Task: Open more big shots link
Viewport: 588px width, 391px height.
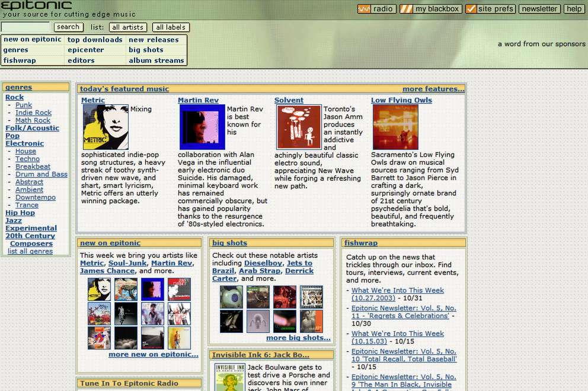Action: click(298, 338)
